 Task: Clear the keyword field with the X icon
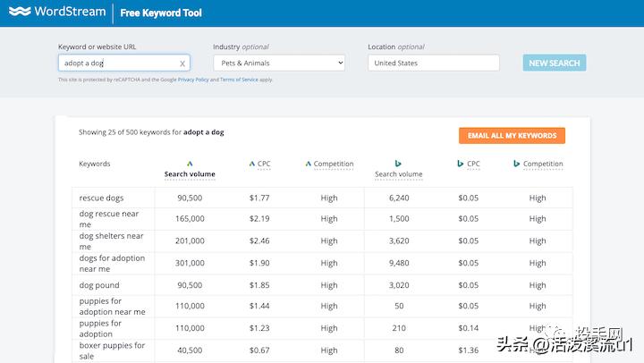point(182,63)
